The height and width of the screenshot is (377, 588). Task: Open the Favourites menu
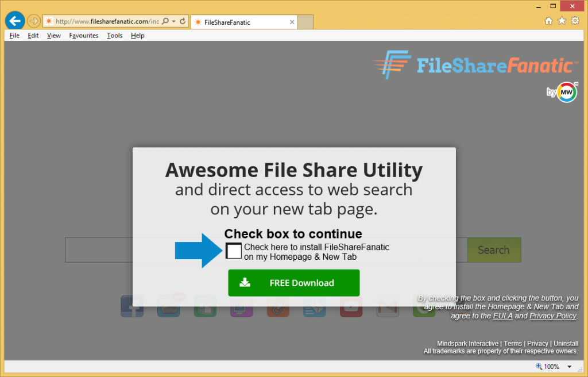(83, 36)
